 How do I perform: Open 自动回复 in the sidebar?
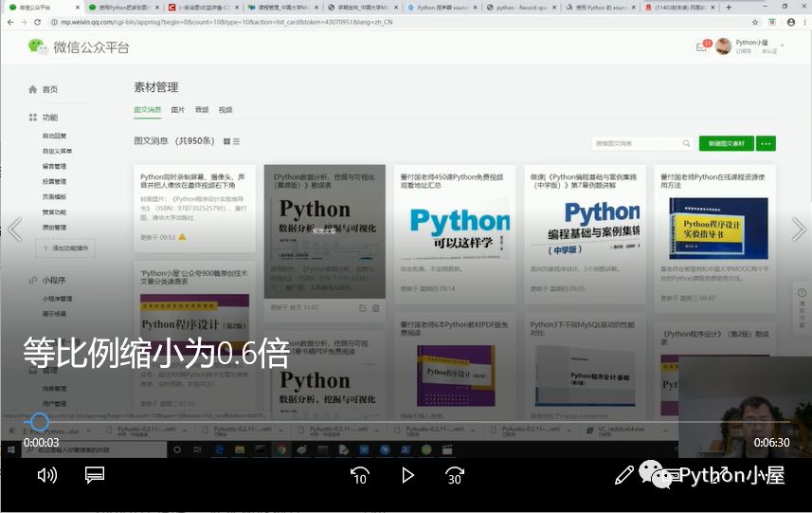tap(54, 136)
